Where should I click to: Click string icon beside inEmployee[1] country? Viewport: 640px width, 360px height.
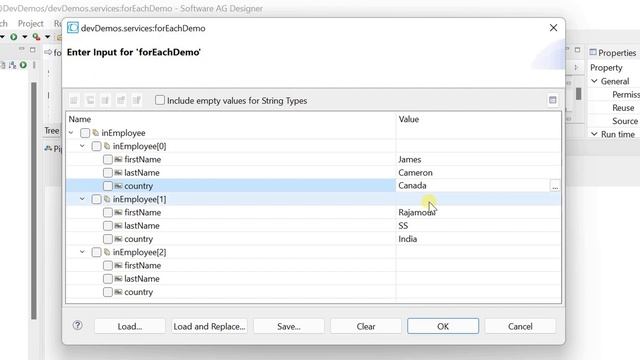click(x=118, y=239)
